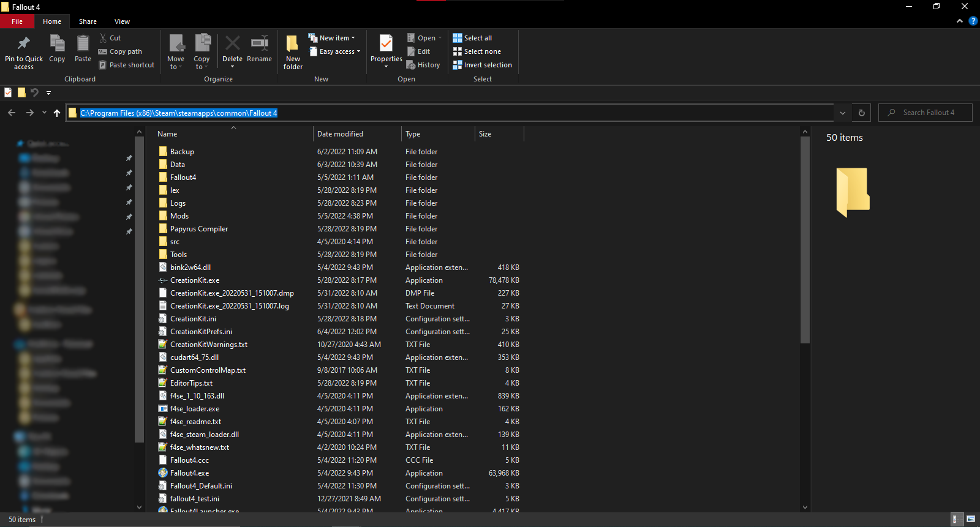980x527 pixels.
Task: Switch to Details view icon in status bar
Action: coord(956,519)
